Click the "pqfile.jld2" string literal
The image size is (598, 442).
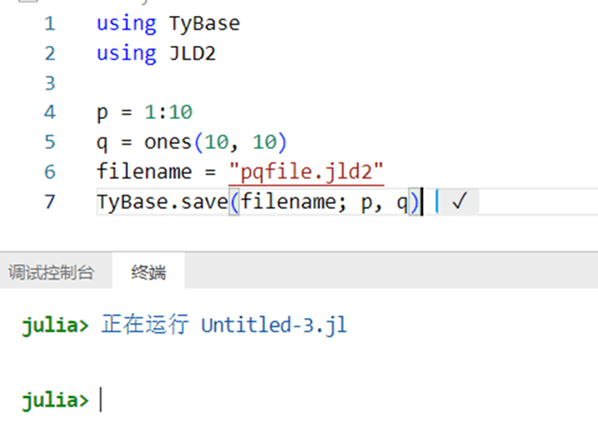[x=306, y=172]
